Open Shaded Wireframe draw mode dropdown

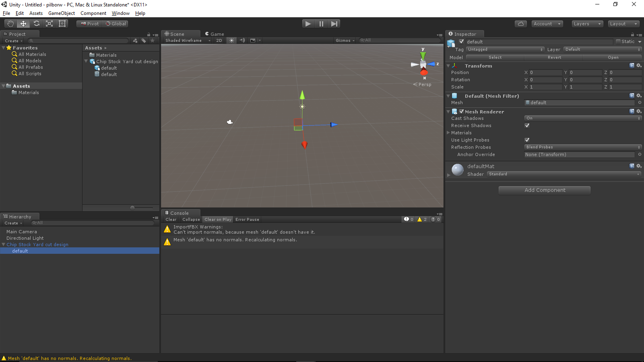(x=188, y=40)
